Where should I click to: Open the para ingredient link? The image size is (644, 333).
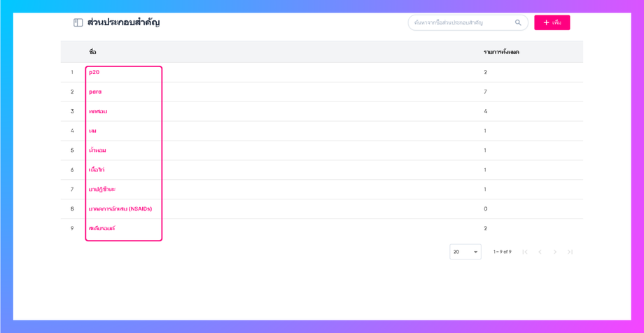[95, 92]
